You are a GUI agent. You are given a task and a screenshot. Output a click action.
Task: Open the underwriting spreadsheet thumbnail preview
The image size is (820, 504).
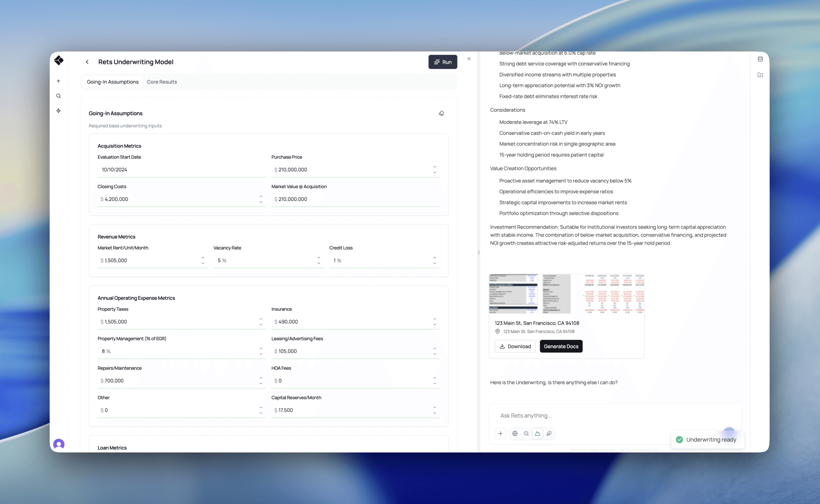[x=566, y=294]
